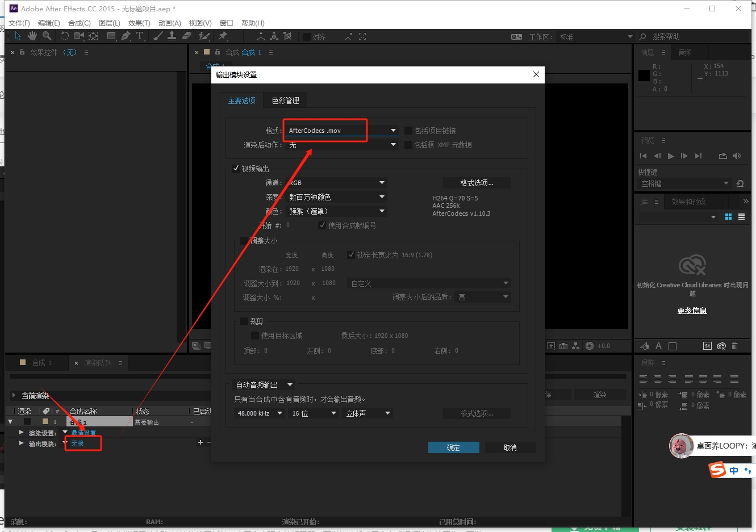This screenshot has height=532, width=756.
Task: Switch library to grid view
Action: pos(728,217)
